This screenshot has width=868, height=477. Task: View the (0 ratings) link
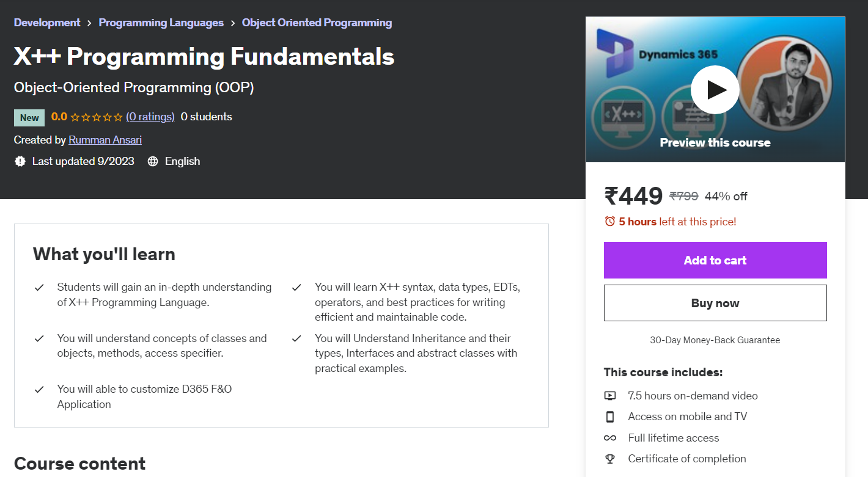[x=150, y=117]
